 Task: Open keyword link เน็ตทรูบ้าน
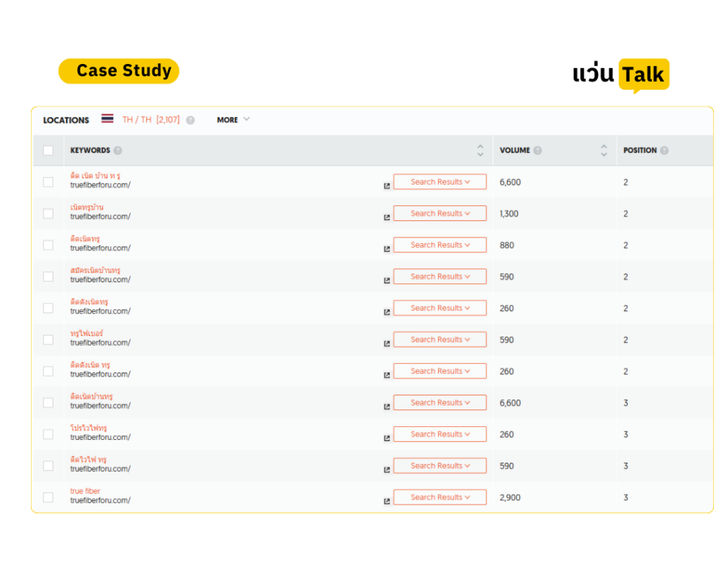pyautogui.click(x=87, y=207)
